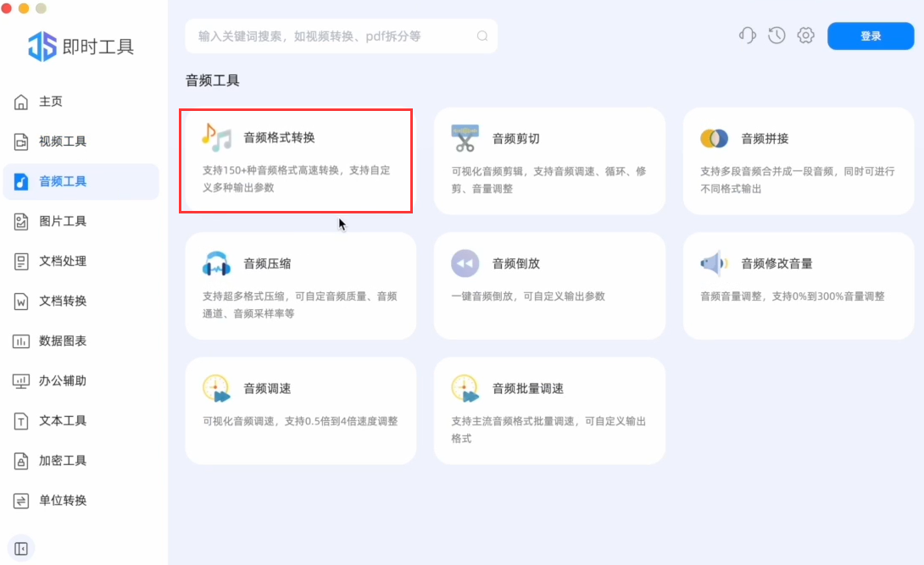Click description 可视化音频调速，支持0.5倍到4倍速度调整
The height and width of the screenshot is (565, 924).
click(x=300, y=421)
